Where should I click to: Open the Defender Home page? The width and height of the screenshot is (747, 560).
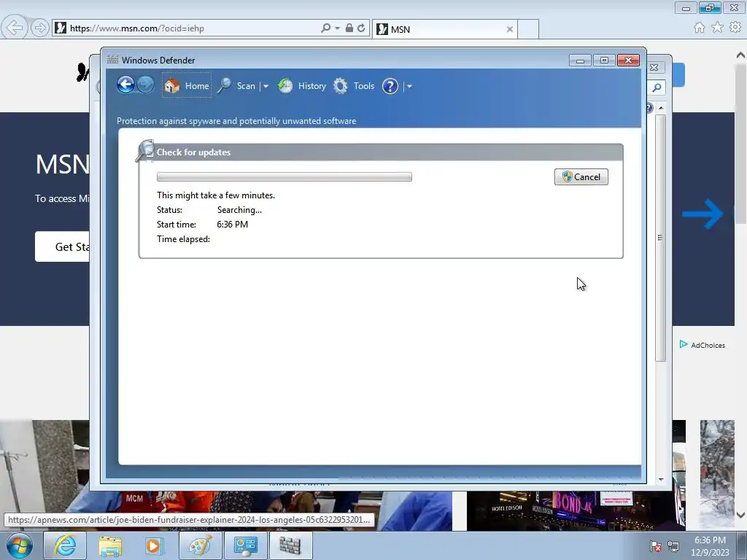[186, 86]
